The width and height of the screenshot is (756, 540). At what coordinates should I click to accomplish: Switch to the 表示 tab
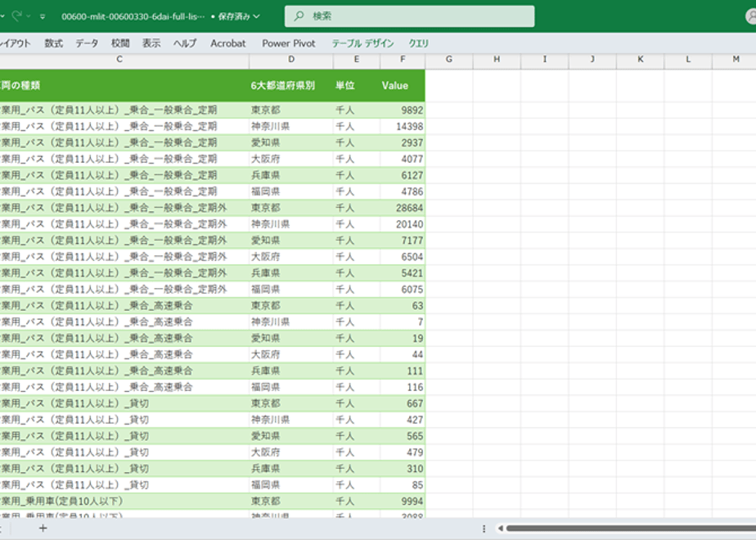click(x=151, y=43)
